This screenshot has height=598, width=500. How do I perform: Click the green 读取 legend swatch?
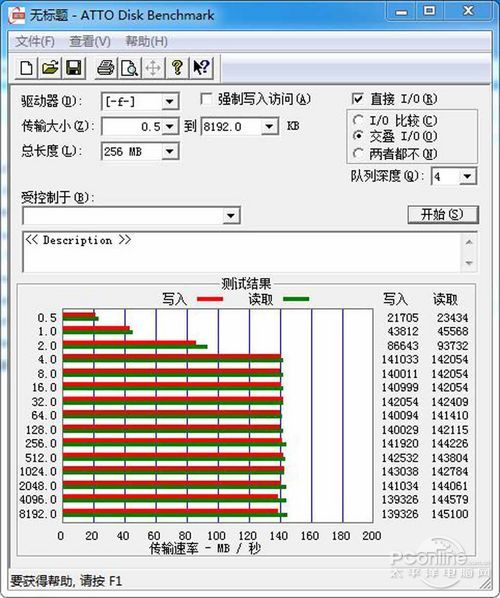click(296, 299)
